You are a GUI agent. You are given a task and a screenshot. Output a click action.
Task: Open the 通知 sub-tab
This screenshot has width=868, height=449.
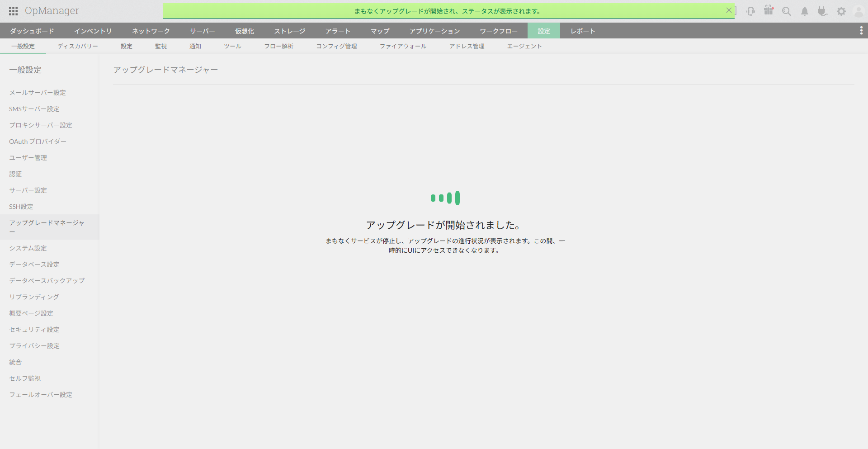195,46
